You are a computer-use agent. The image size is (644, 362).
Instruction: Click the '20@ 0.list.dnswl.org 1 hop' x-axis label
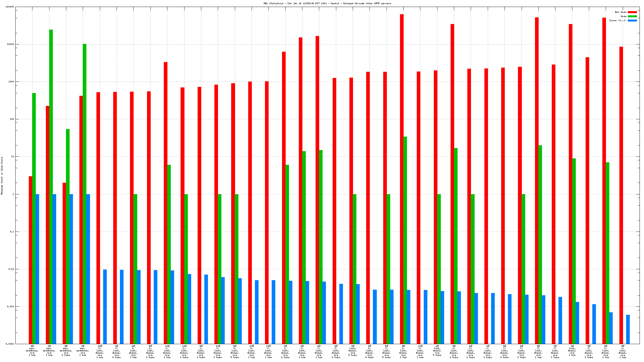252,351
